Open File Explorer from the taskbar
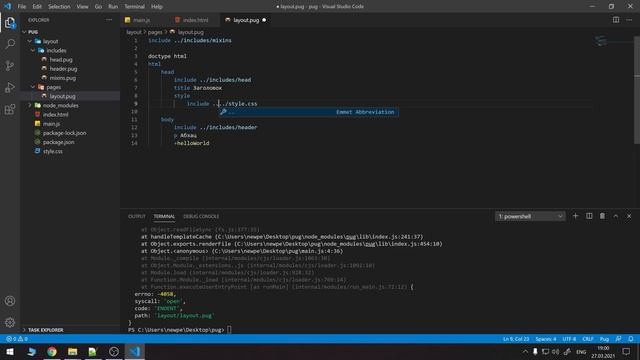This screenshot has width=640, height=360. point(73,351)
